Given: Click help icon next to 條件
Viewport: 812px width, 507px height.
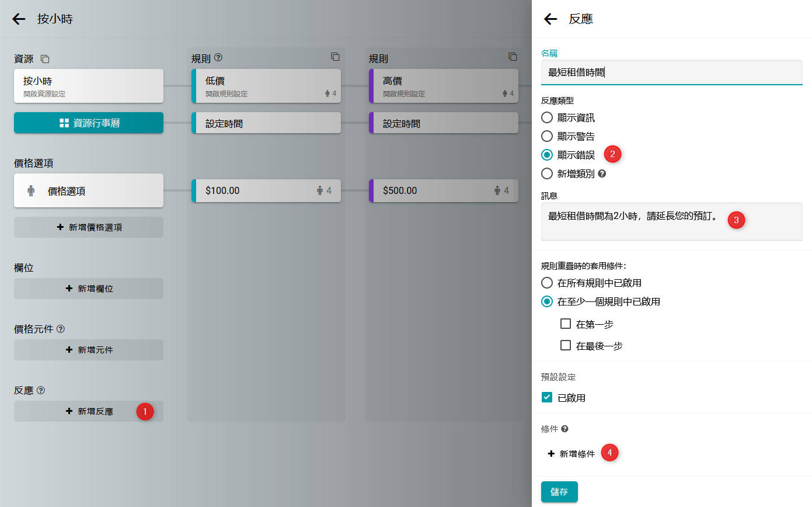Looking at the screenshot, I should (x=564, y=429).
